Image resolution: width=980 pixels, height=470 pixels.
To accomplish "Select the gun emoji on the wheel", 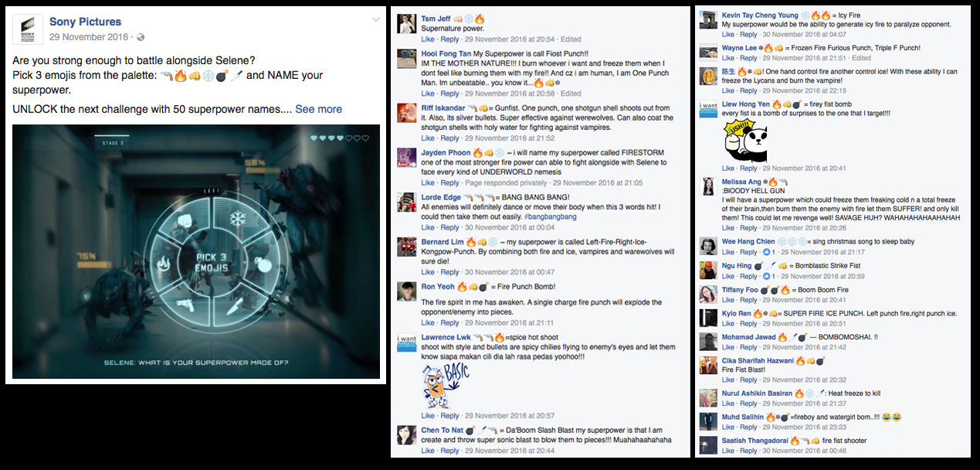I will [186, 304].
